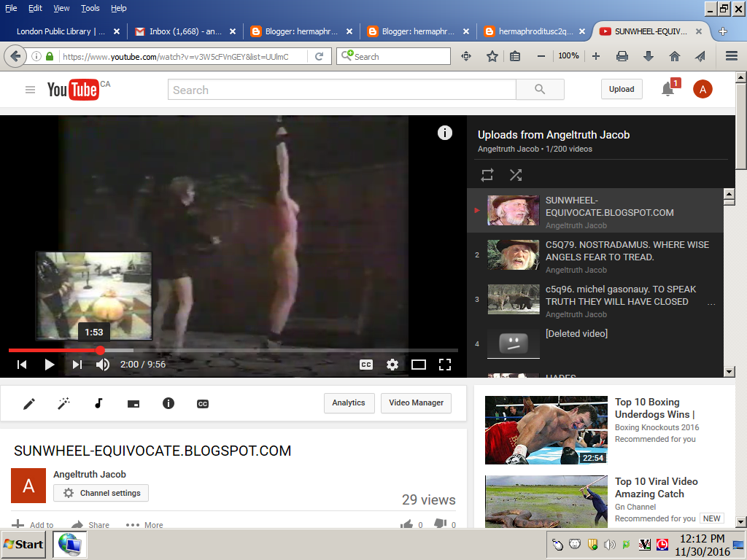Print the page
The image size is (747, 560).
click(622, 56)
